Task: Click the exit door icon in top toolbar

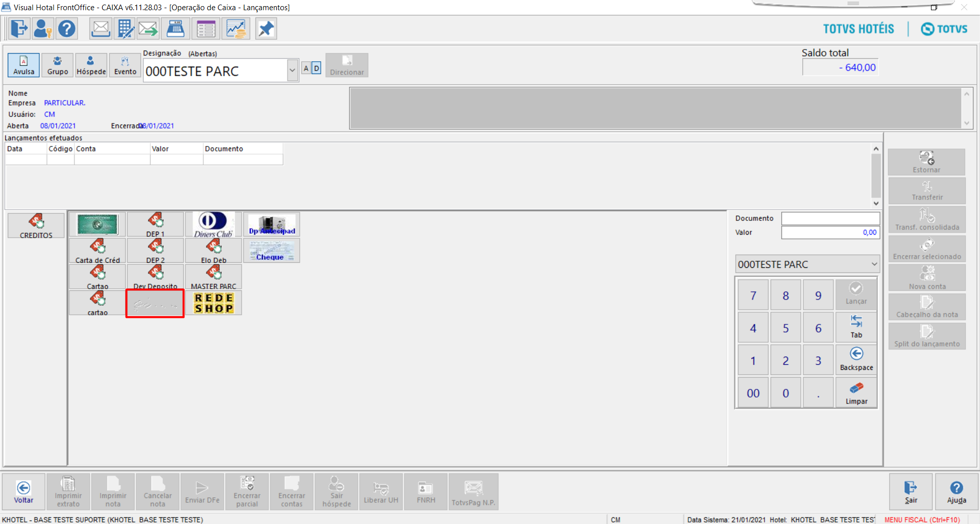Action: [x=19, y=29]
